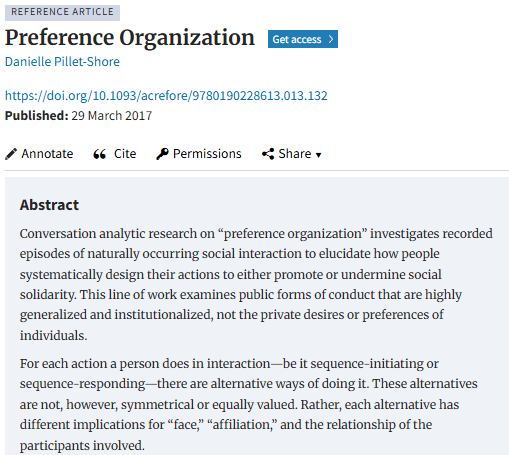The image size is (509, 455).
Task: Follow the doi.org article link
Action: [166, 96]
